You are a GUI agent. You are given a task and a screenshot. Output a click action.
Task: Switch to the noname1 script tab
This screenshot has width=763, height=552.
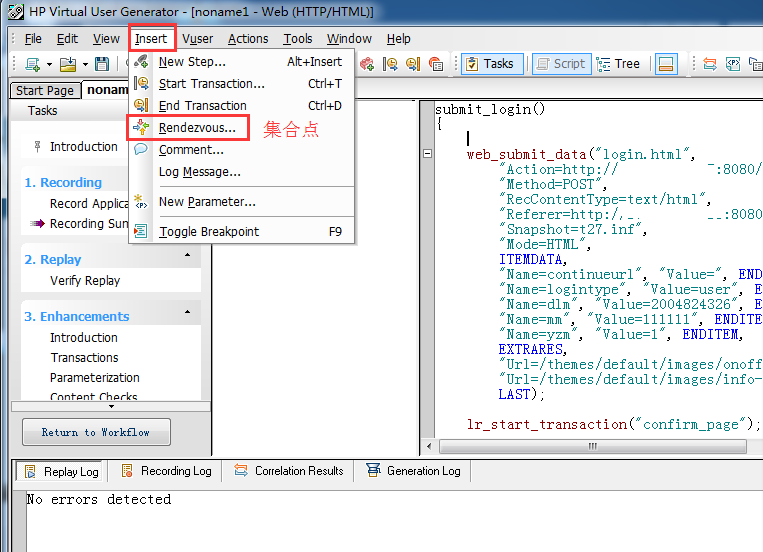pos(106,90)
